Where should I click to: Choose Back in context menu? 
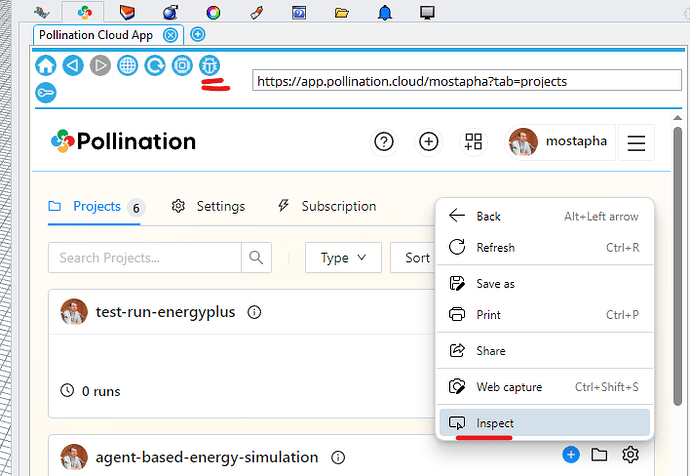[x=544, y=216]
